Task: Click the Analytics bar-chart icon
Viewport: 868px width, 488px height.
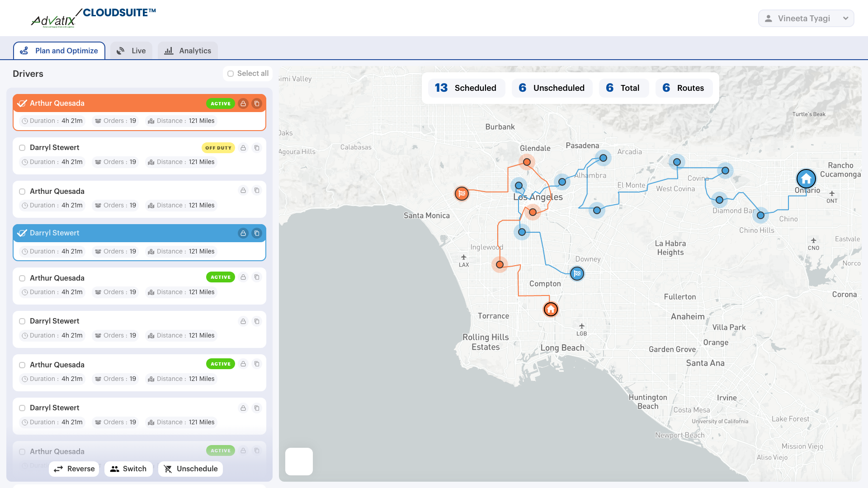Action: (169, 51)
